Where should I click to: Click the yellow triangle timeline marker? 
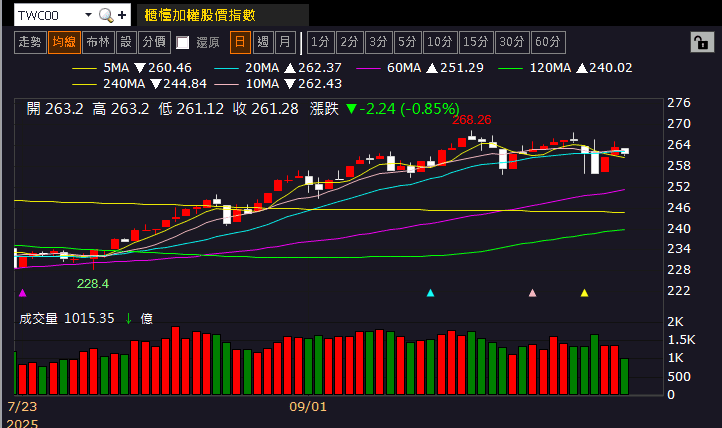584,293
